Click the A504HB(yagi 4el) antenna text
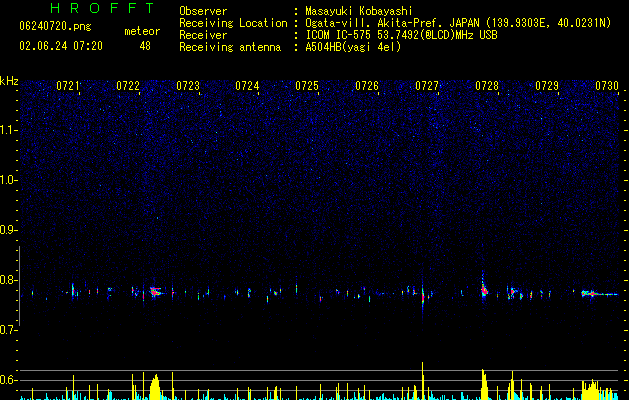 (353, 47)
